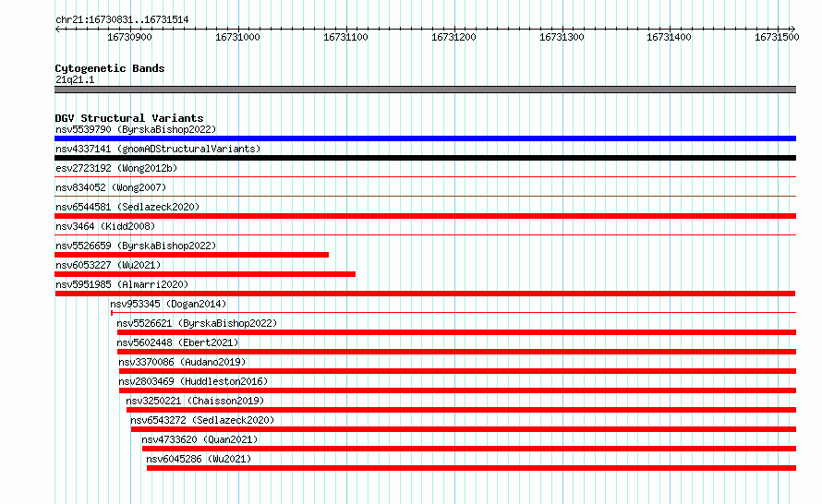Select the 21q21.1 band label
This screenshot has height=504, width=822.
[75, 79]
